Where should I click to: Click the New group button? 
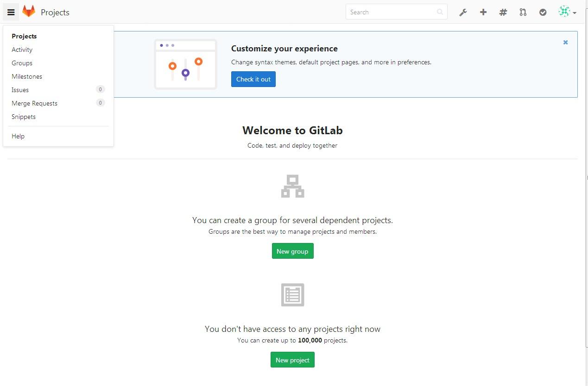pyautogui.click(x=292, y=251)
